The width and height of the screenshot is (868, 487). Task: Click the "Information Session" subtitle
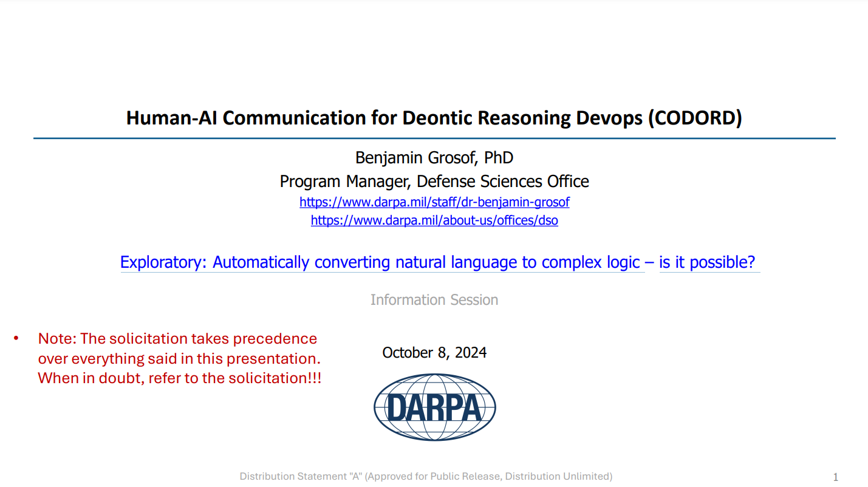(434, 300)
